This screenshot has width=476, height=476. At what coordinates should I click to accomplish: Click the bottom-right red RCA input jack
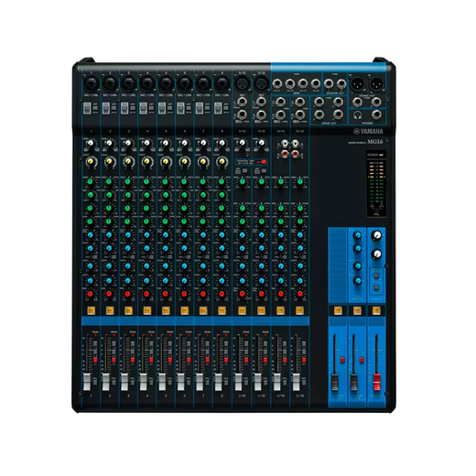(x=295, y=154)
